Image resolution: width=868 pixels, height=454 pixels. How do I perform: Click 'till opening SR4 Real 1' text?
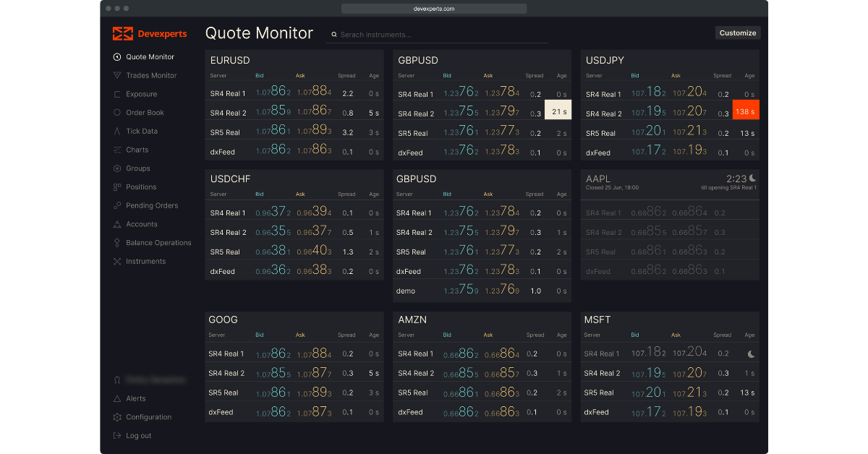728,187
